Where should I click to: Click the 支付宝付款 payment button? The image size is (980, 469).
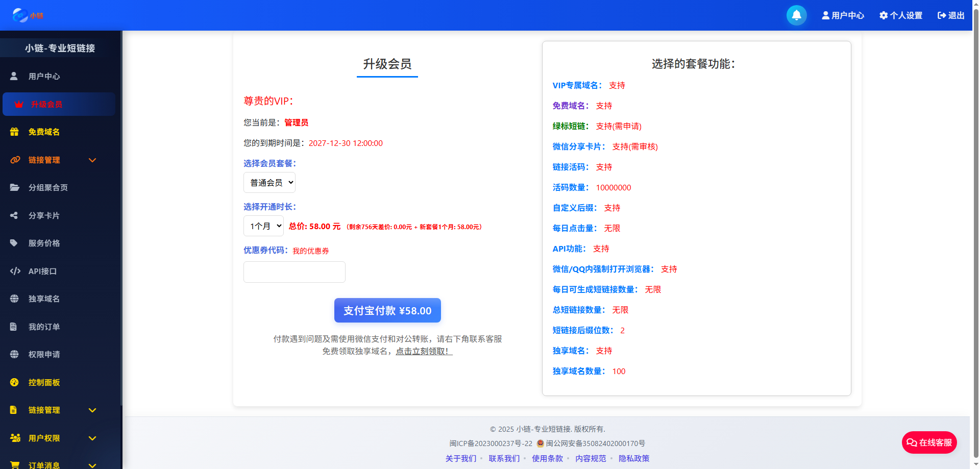coord(387,310)
